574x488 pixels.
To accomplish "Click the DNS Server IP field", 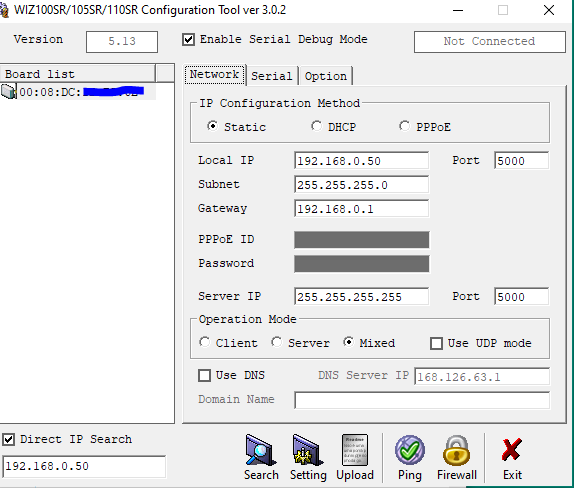I will (x=482, y=377).
